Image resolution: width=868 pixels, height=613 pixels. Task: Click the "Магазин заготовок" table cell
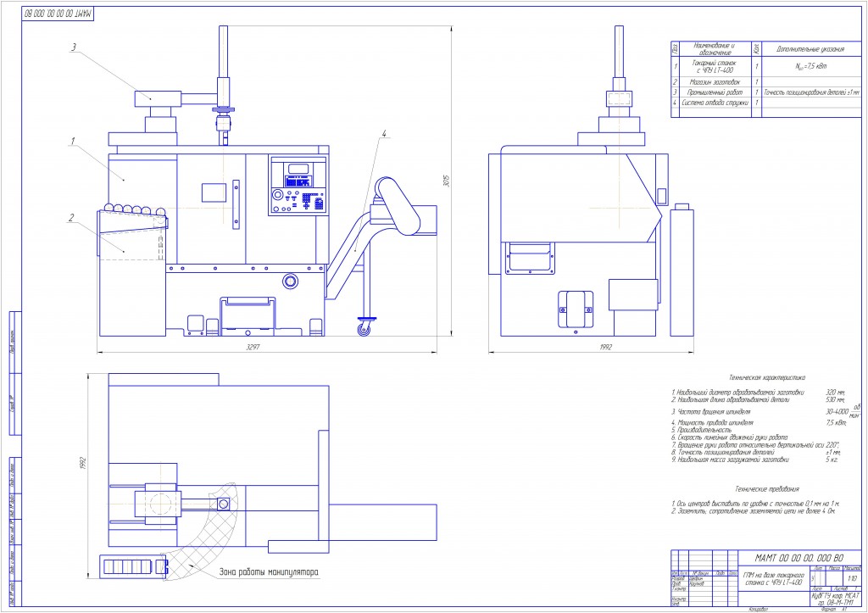715,82
